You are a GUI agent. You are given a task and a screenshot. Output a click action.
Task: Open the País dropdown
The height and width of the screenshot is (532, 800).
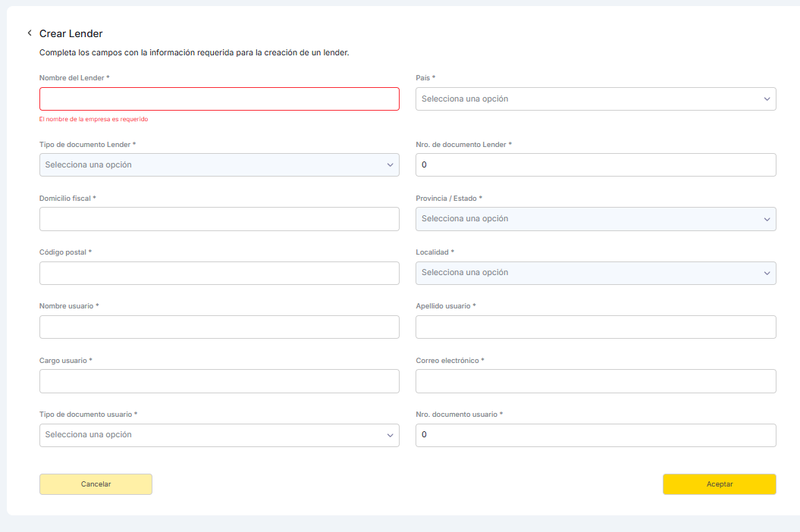coord(595,99)
